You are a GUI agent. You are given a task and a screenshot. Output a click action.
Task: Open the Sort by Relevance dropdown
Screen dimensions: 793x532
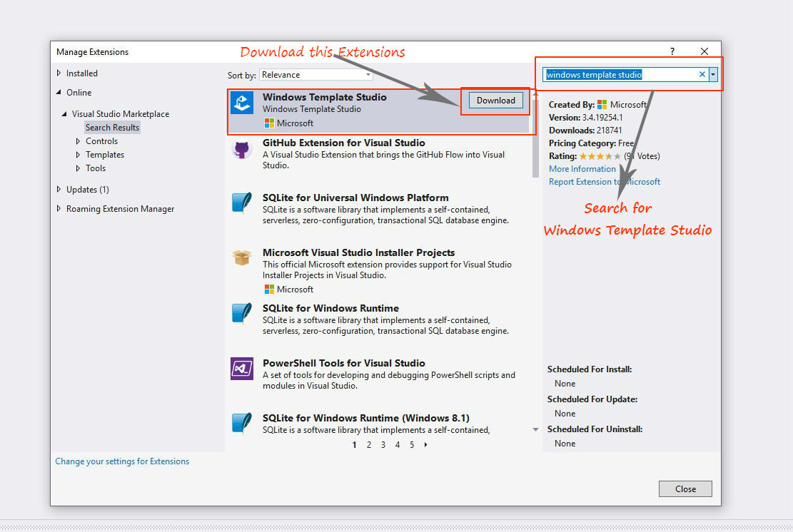[x=316, y=75]
